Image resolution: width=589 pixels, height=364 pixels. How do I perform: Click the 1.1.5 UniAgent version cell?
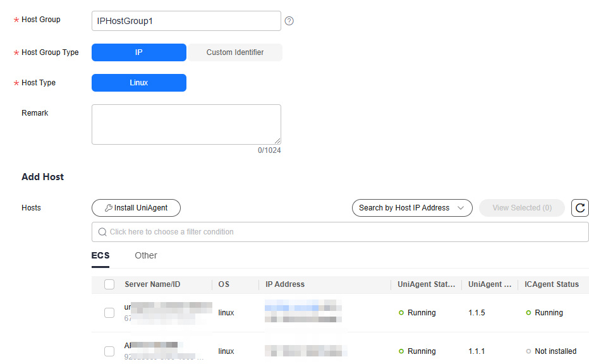tap(477, 313)
